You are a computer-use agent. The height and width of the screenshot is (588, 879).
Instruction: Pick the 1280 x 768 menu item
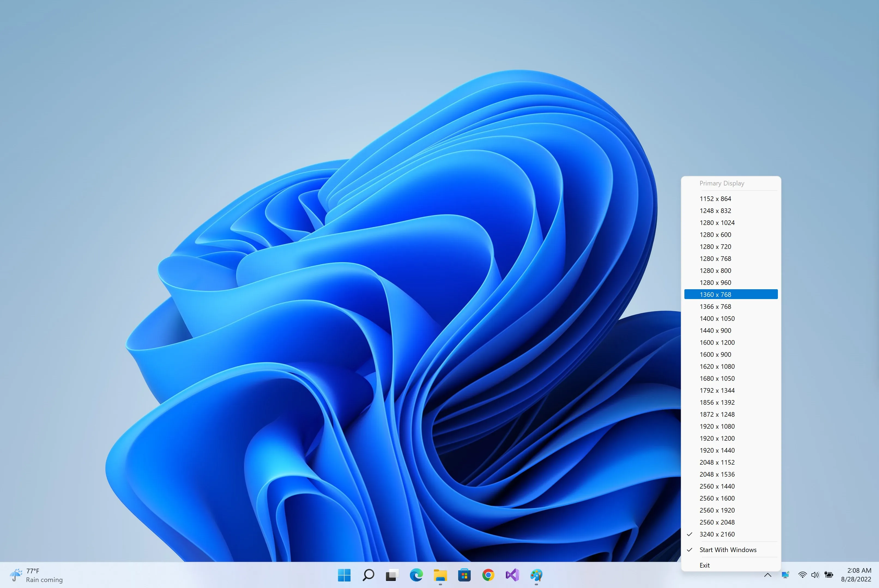[731, 259]
